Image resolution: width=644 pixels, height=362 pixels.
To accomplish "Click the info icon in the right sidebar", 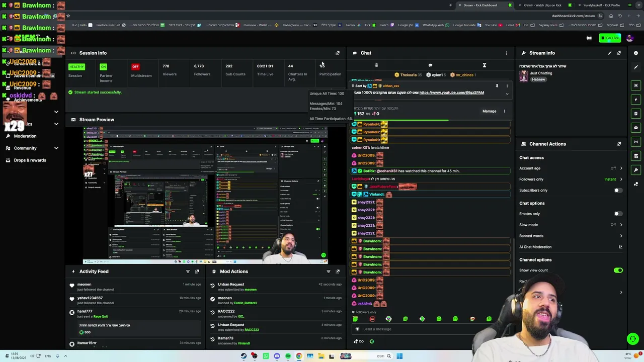I will pyautogui.click(x=636, y=53).
